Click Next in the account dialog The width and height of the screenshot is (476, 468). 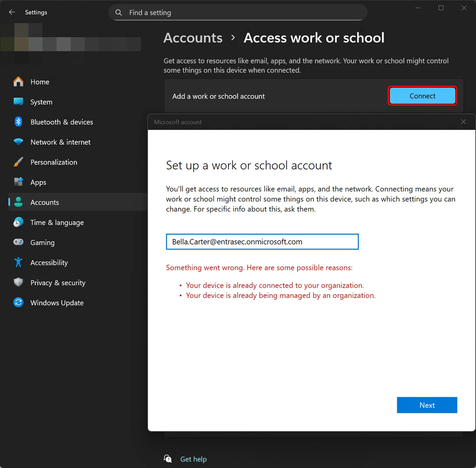(427, 405)
